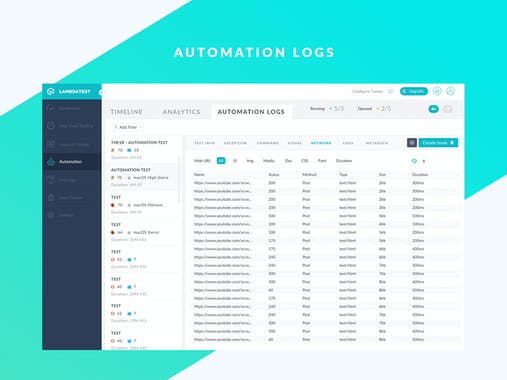Collapse the sidebar using the chevron button

pos(101,92)
